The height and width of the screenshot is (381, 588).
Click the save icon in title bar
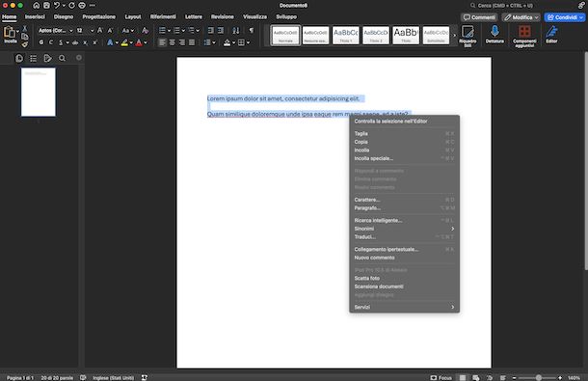tap(46, 5)
